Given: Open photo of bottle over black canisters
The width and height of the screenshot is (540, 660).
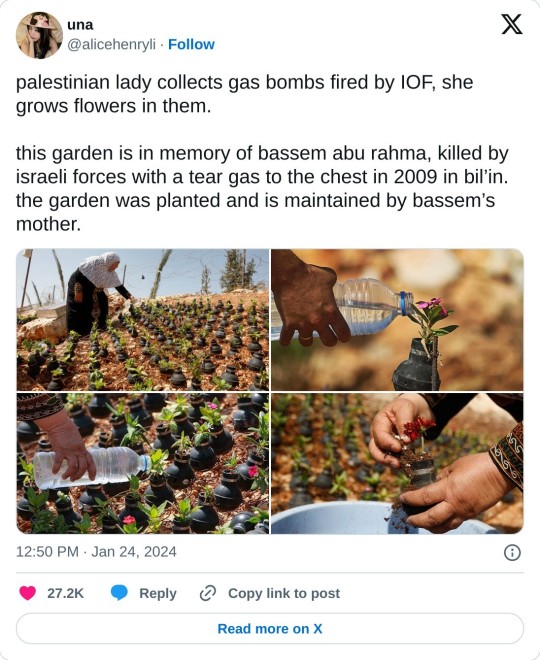Looking at the screenshot, I should [143, 463].
